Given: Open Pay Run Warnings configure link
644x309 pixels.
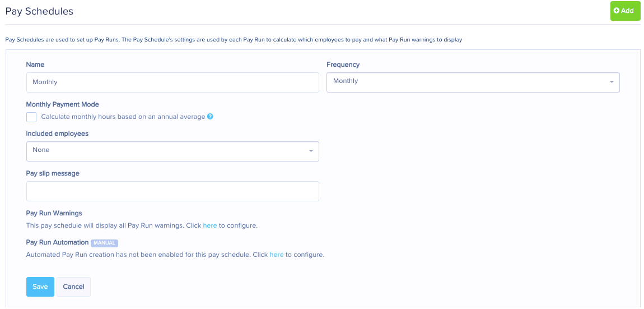Looking at the screenshot, I should (x=210, y=226).
